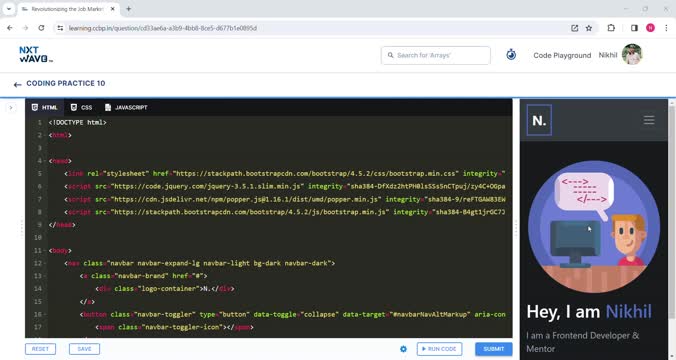Click the logo-container div code line

(165, 289)
